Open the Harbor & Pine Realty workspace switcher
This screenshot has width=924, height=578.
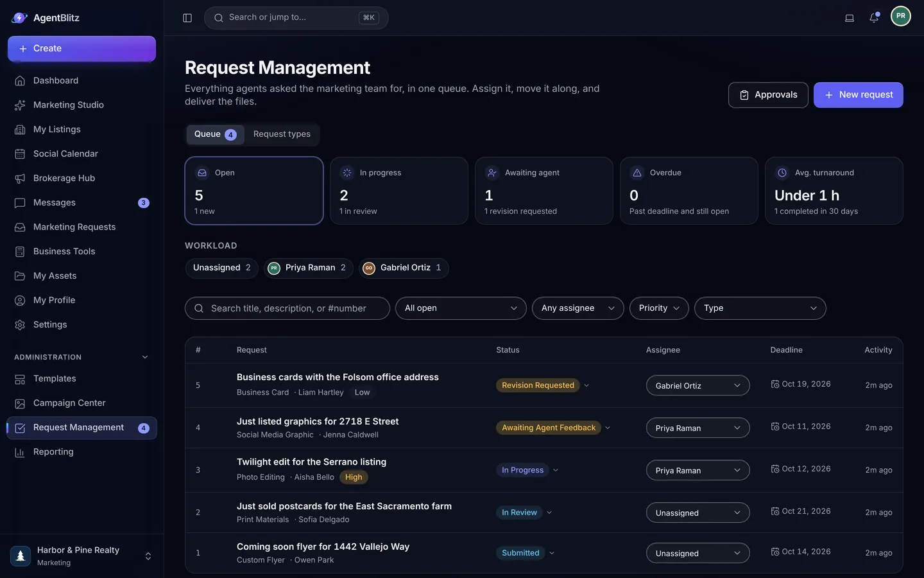[x=81, y=556]
